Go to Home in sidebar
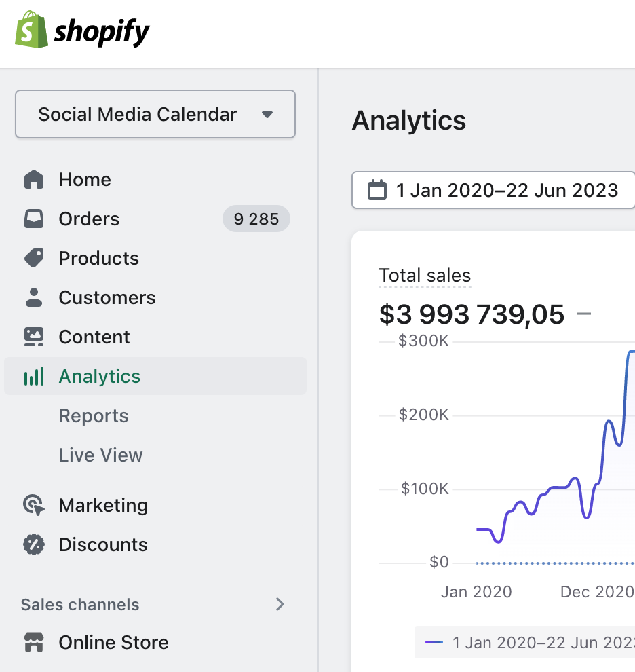The height and width of the screenshot is (672, 635). coord(155,179)
